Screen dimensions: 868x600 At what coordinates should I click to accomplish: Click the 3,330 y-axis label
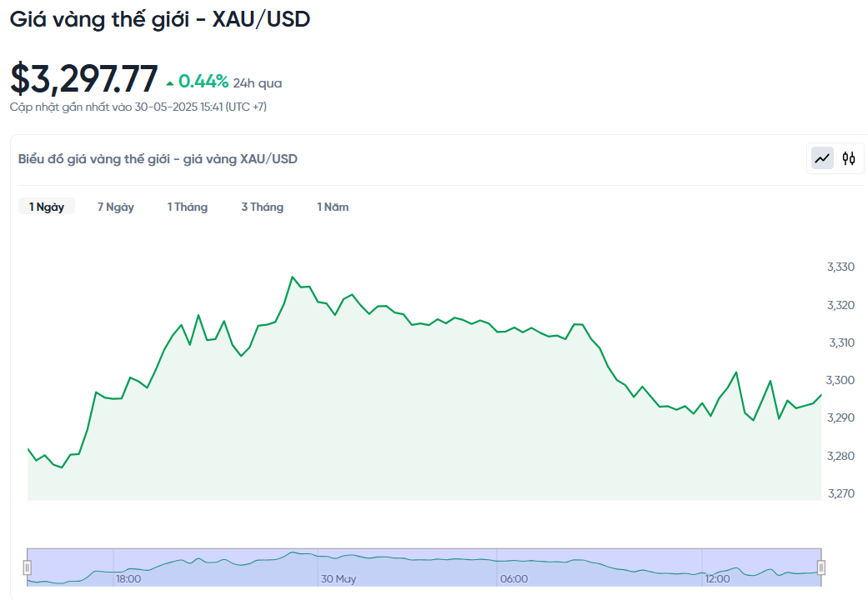pos(840,267)
